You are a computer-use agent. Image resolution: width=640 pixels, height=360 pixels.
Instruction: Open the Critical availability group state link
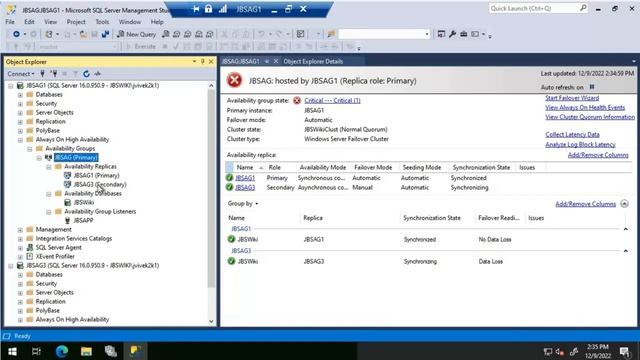332,100
